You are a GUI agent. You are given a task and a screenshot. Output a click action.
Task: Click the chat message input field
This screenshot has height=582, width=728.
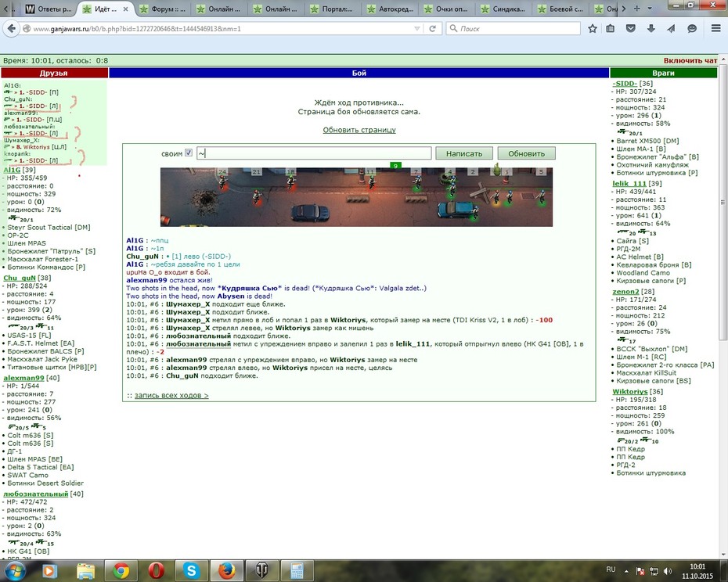314,153
